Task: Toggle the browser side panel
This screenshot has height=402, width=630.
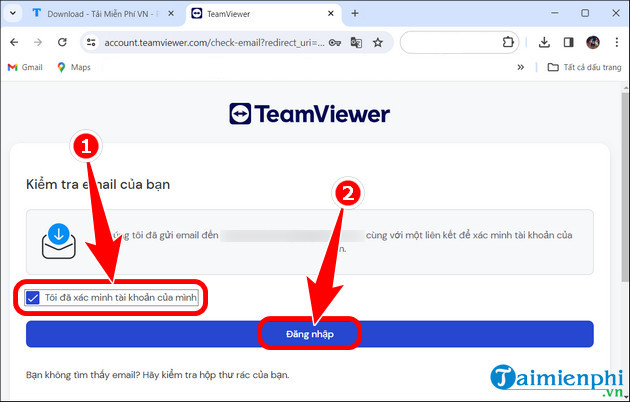Action: point(569,42)
